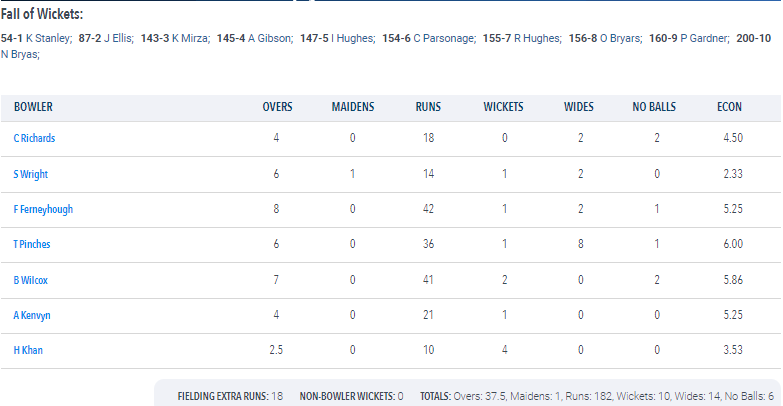Screen dimensions: 783x406
Task: Open F Ferneyhough's player link
Action: 43,209
